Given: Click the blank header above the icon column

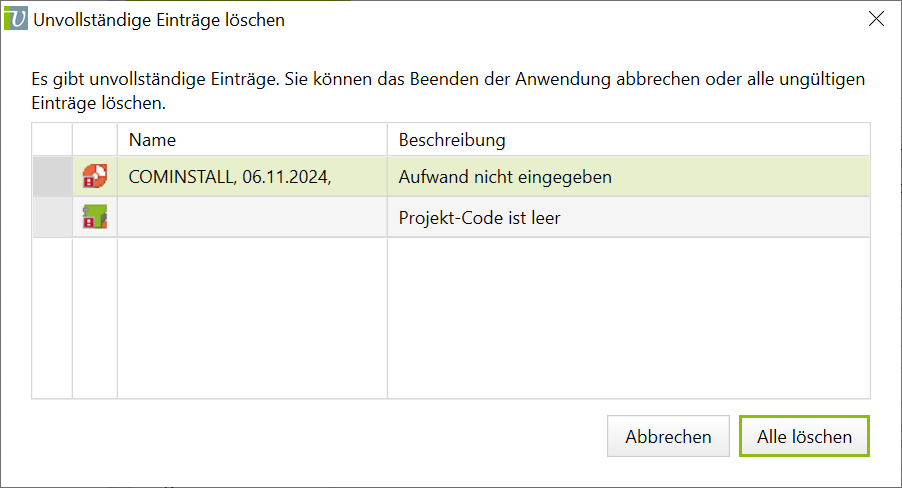Looking at the screenshot, I should pyautogui.click(x=95, y=140).
